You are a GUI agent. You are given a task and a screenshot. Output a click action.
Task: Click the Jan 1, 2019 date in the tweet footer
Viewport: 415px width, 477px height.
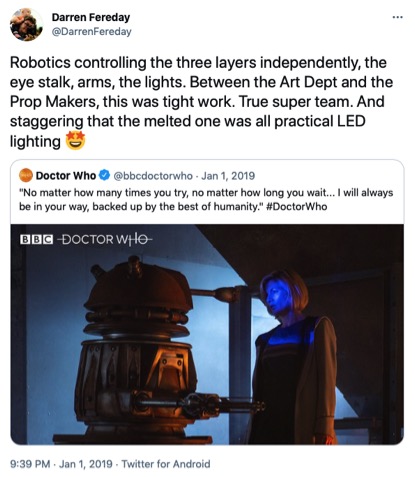point(86,464)
